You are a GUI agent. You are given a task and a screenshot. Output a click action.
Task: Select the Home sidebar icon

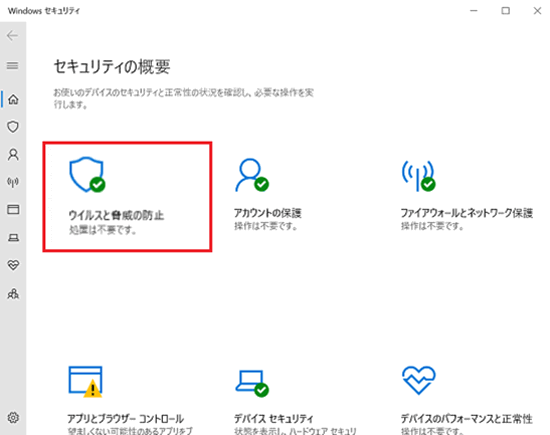pyautogui.click(x=13, y=99)
